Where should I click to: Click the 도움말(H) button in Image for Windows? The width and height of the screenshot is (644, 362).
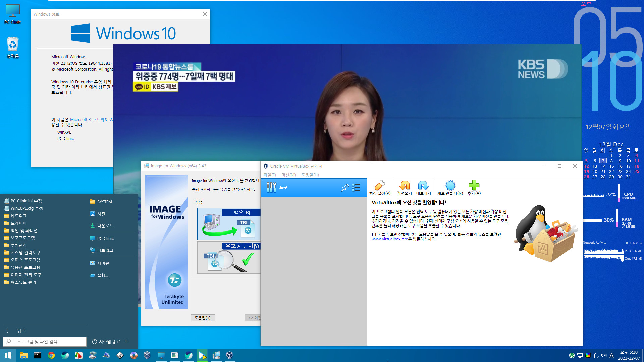tap(203, 318)
